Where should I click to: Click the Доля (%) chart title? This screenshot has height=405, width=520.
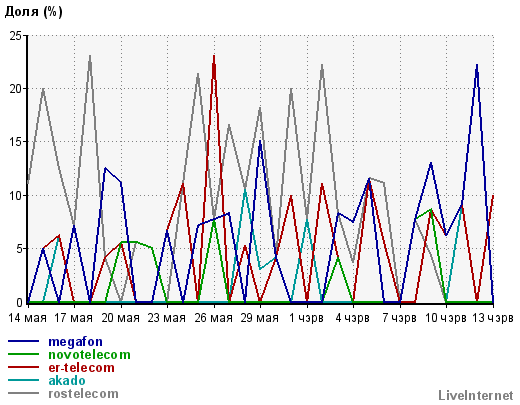click(x=34, y=12)
